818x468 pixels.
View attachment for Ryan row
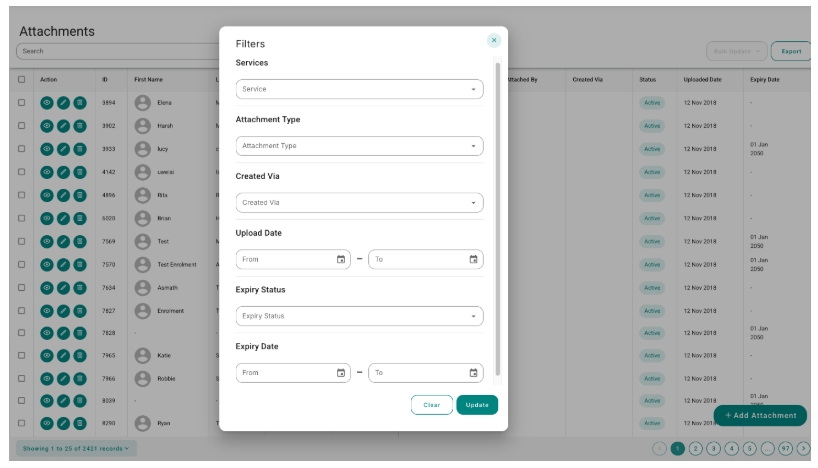[47, 423]
